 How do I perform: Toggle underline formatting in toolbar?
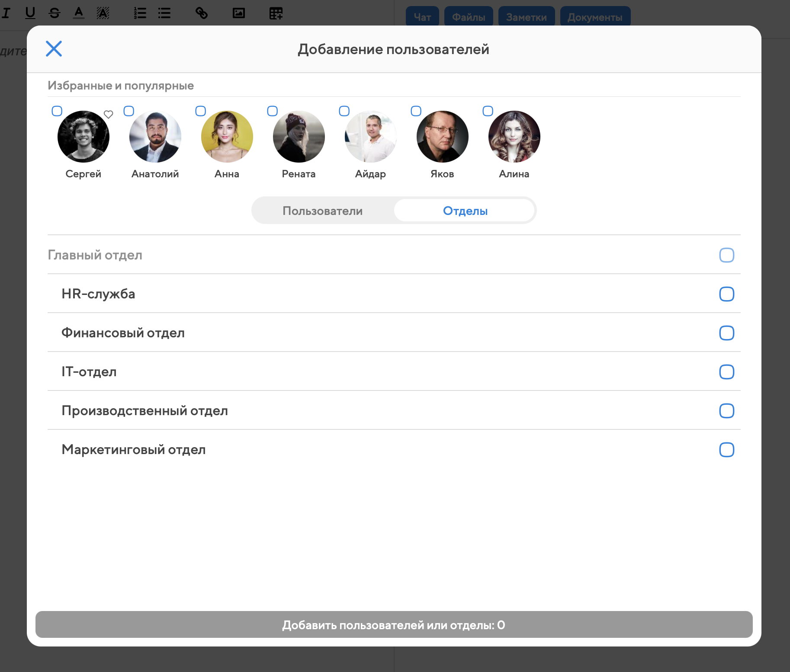click(x=30, y=13)
